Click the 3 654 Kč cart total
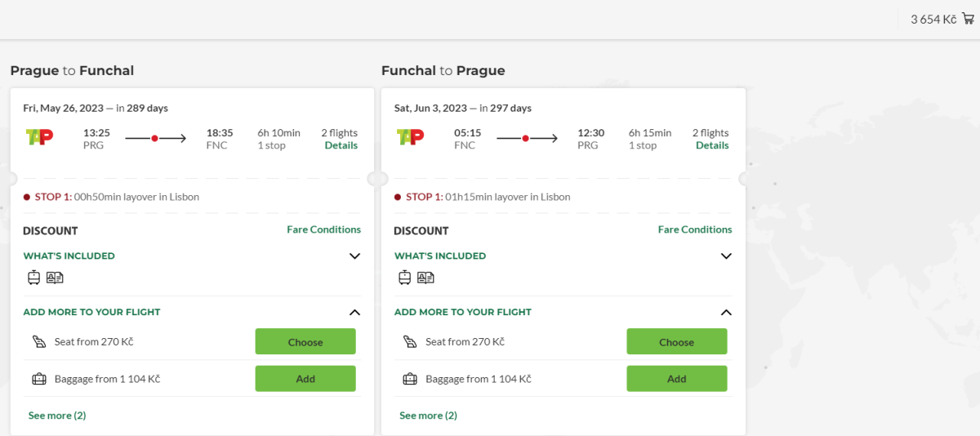The height and width of the screenshot is (436, 980). 933,20
